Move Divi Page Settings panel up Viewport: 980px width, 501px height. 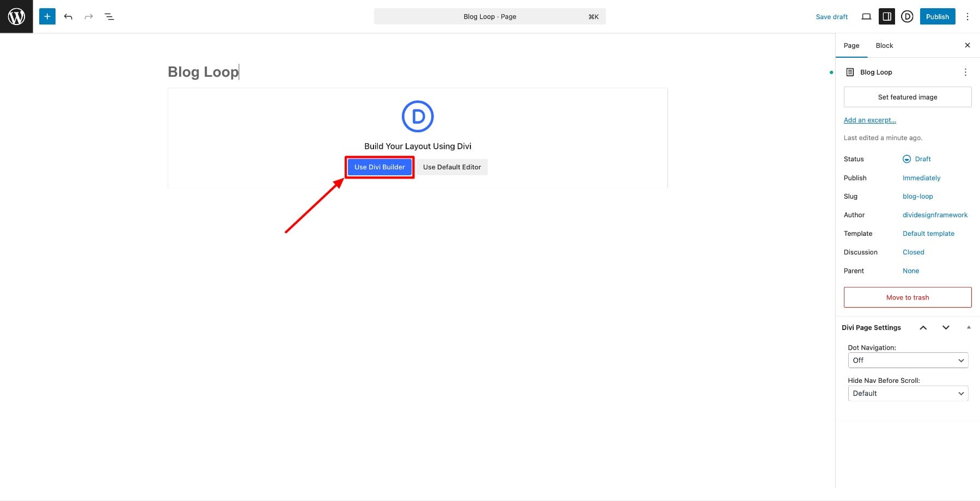point(923,327)
